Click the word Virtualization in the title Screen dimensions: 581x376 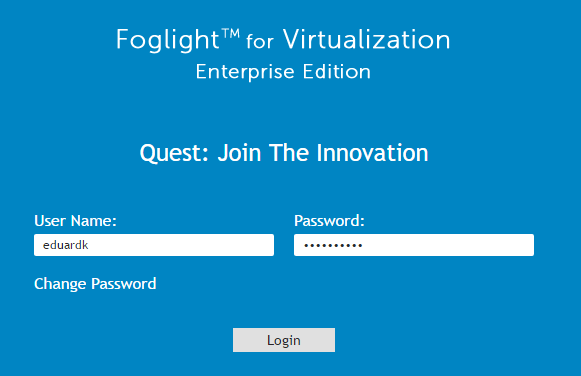366,39
